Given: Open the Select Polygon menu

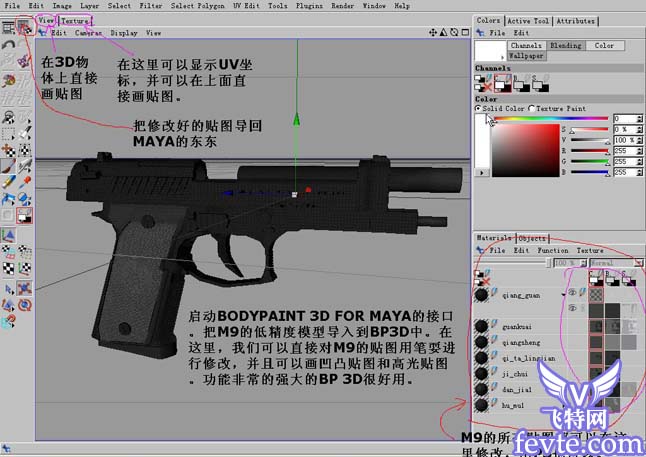Looking at the screenshot, I should (197, 6).
